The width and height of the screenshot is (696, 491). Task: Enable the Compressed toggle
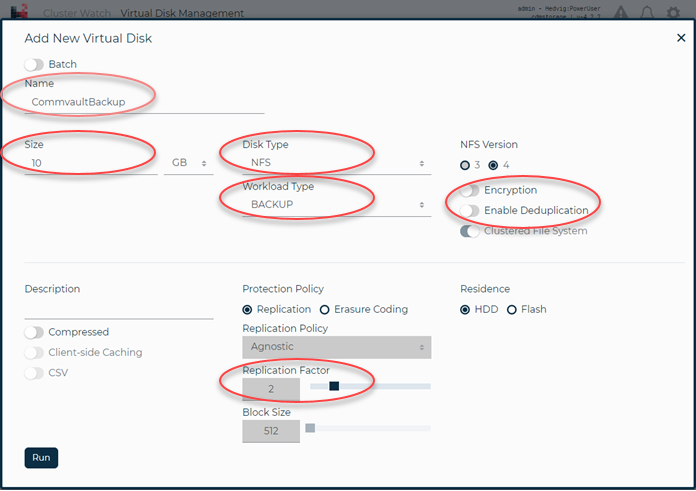pyautogui.click(x=34, y=333)
